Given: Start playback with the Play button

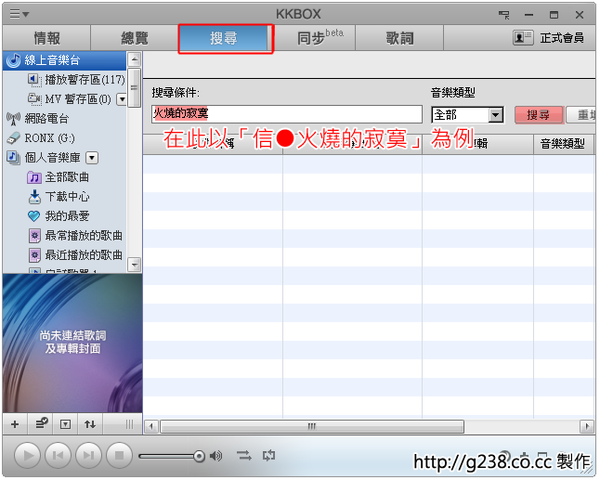Looking at the screenshot, I should tap(27, 456).
